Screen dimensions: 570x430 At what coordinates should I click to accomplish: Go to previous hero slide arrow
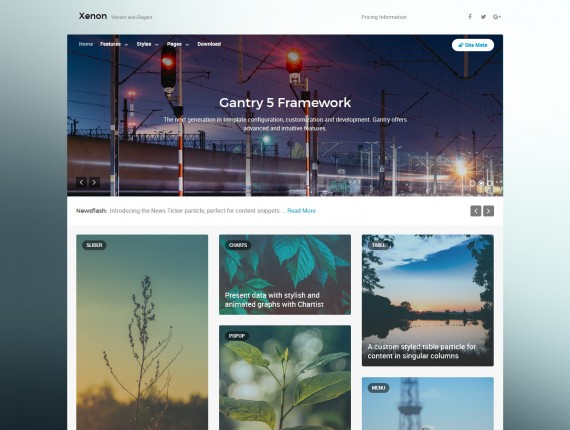pyautogui.click(x=81, y=182)
